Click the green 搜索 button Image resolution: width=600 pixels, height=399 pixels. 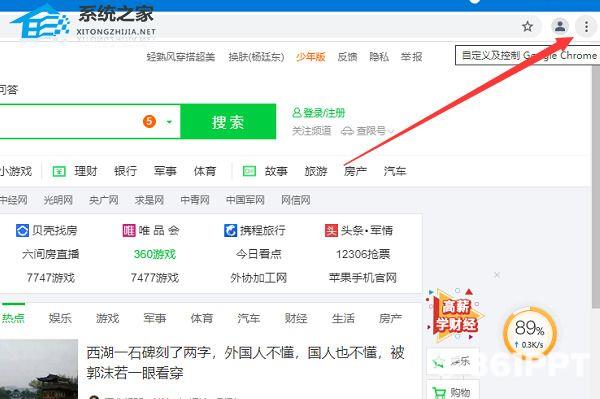(228, 122)
